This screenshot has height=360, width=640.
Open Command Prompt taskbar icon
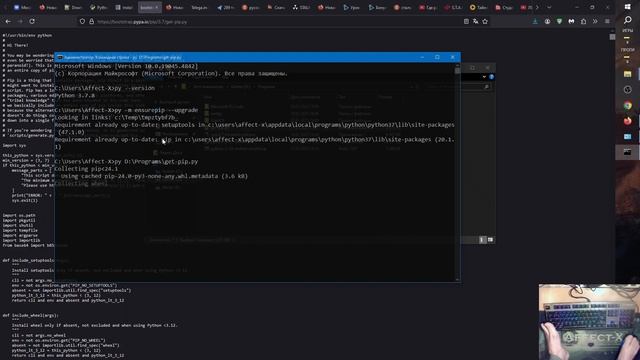(x=628, y=152)
